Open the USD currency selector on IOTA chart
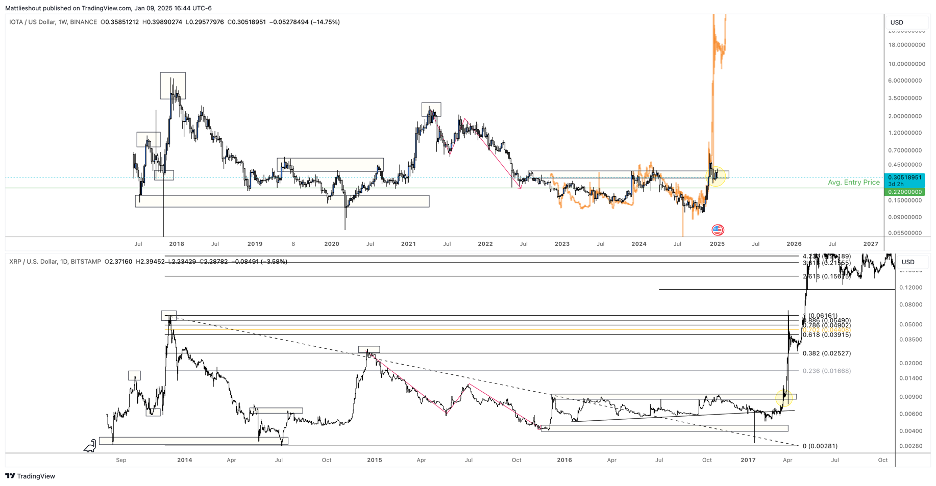 [x=897, y=22]
